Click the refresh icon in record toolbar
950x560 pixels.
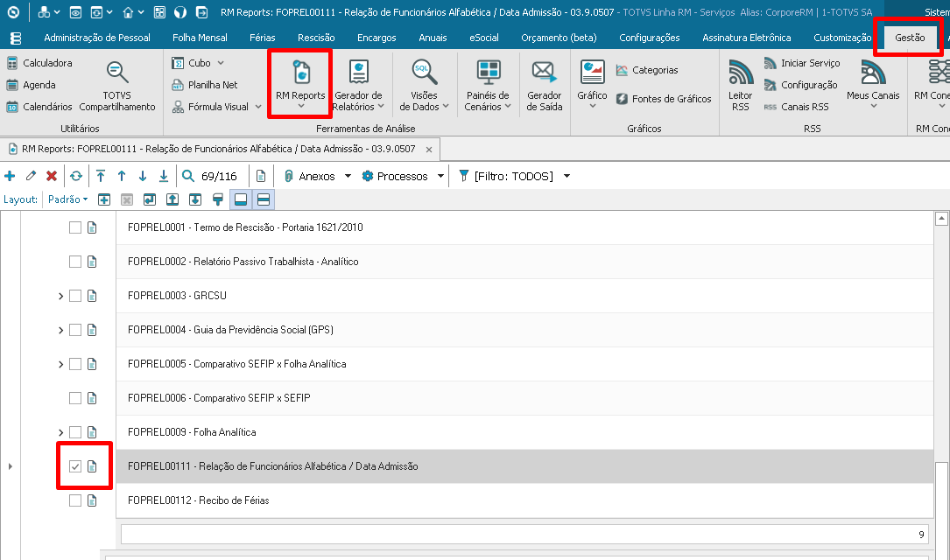pyautogui.click(x=75, y=176)
